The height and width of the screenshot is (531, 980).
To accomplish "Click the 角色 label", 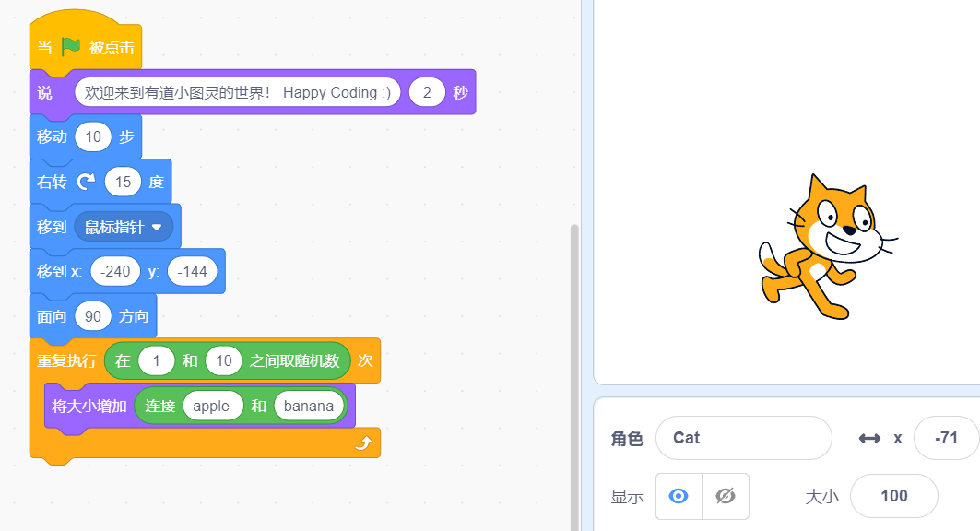I will point(627,439).
